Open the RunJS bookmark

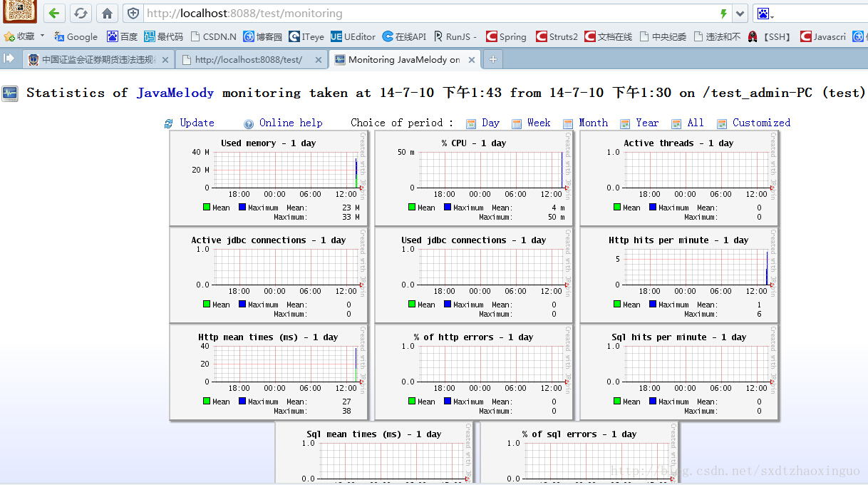[x=455, y=36]
